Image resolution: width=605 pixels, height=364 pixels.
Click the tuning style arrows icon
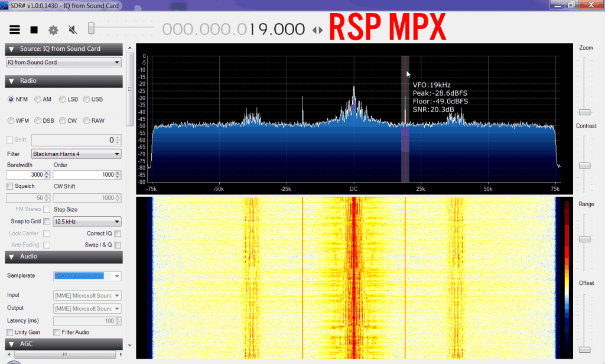click(318, 30)
